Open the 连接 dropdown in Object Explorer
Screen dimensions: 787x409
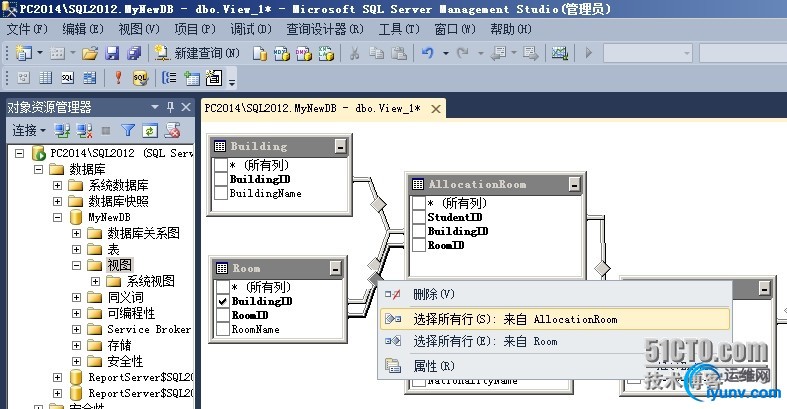[x=29, y=131]
